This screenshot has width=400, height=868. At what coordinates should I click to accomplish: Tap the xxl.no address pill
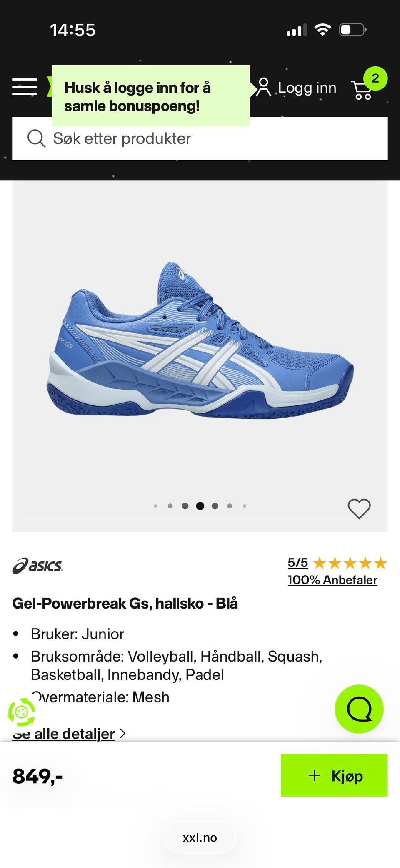[x=200, y=838]
